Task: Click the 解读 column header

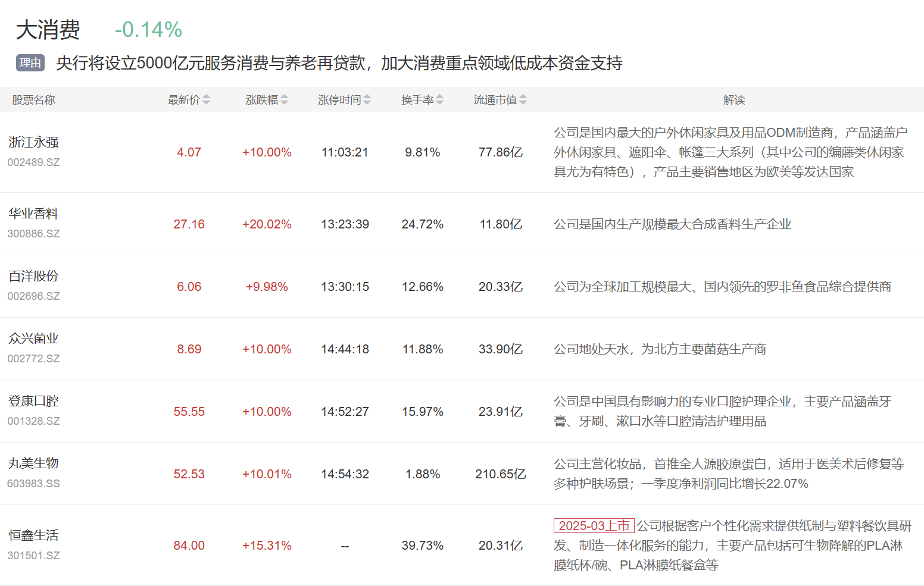Action: coord(734,100)
